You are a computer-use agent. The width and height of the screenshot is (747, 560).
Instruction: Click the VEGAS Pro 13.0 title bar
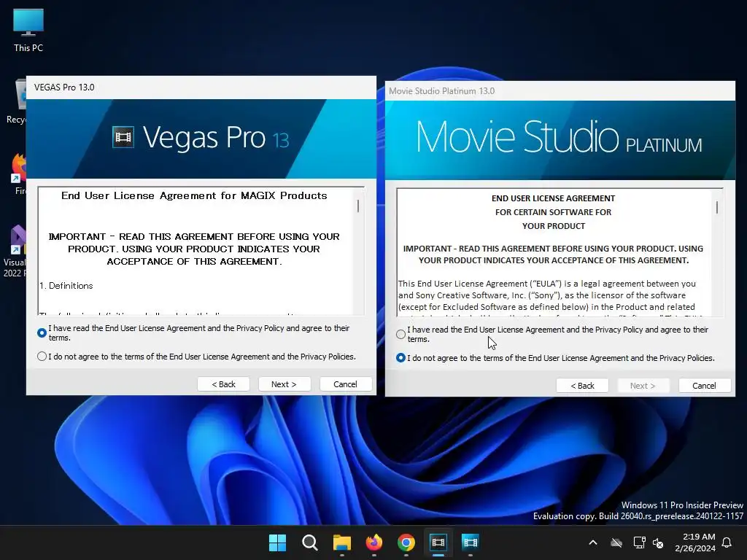tap(201, 87)
